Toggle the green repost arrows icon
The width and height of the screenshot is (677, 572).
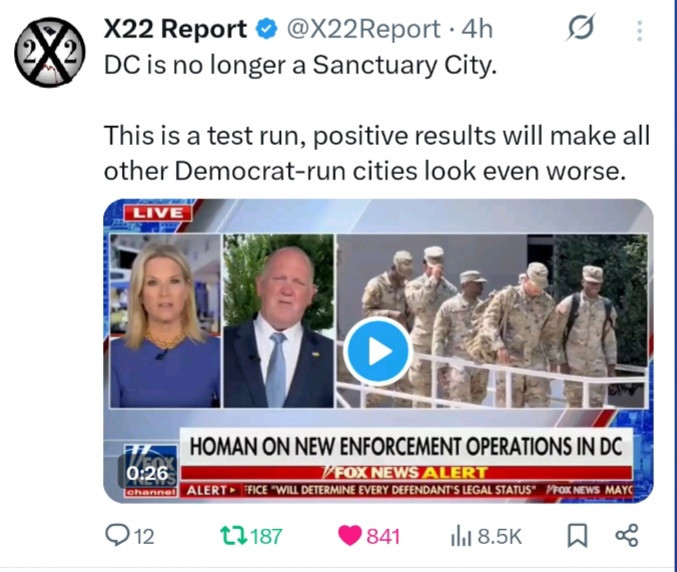point(234,535)
